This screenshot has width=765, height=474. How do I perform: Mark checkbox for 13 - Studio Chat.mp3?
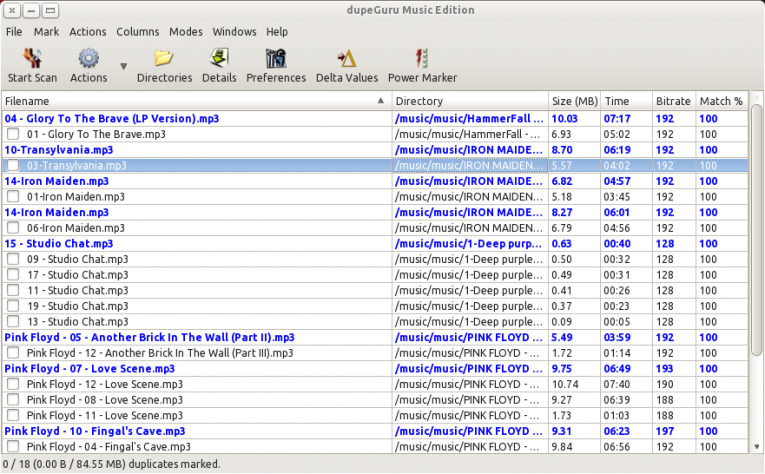click(13, 321)
